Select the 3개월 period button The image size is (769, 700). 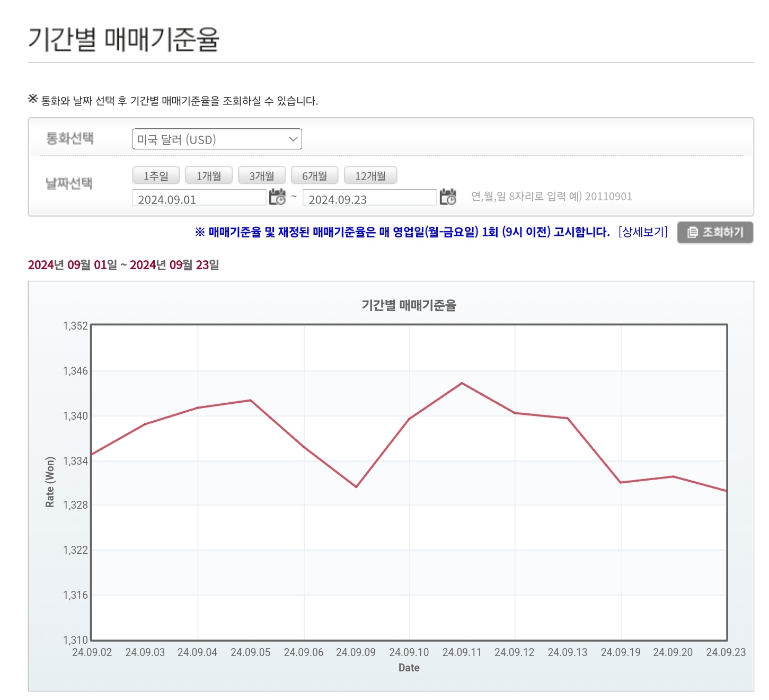pos(262,175)
